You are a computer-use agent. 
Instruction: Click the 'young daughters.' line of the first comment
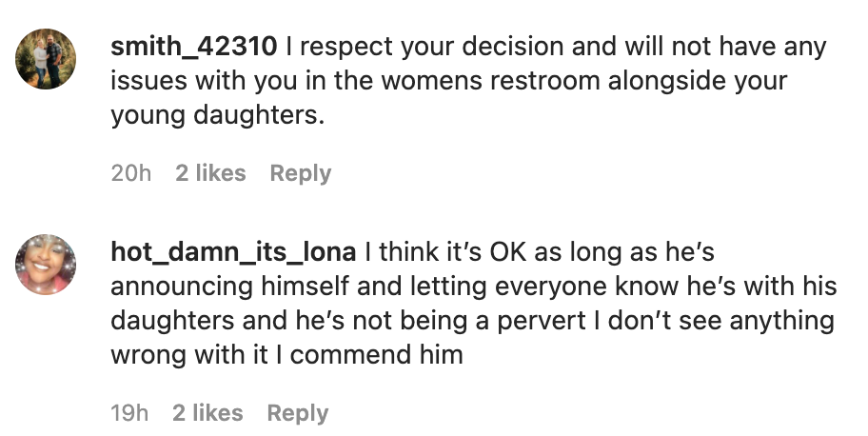coord(218,115)
